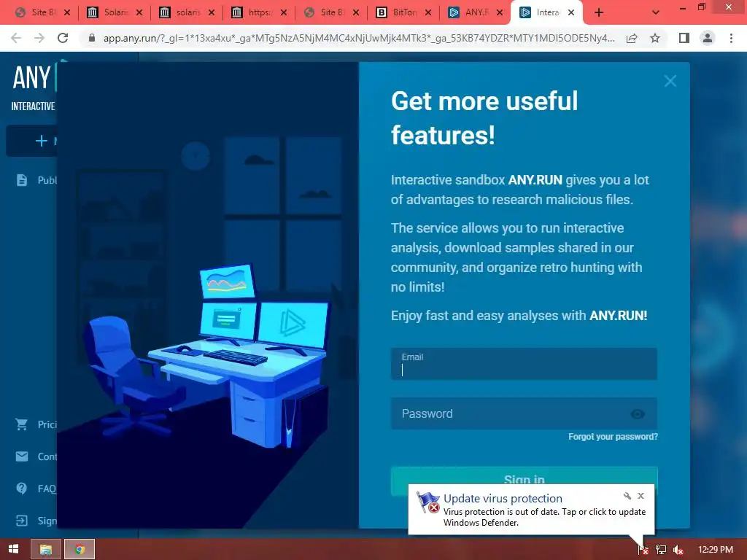Open a new browser tab
Screen dimensions: 747x560
click(x=599, y=13)
